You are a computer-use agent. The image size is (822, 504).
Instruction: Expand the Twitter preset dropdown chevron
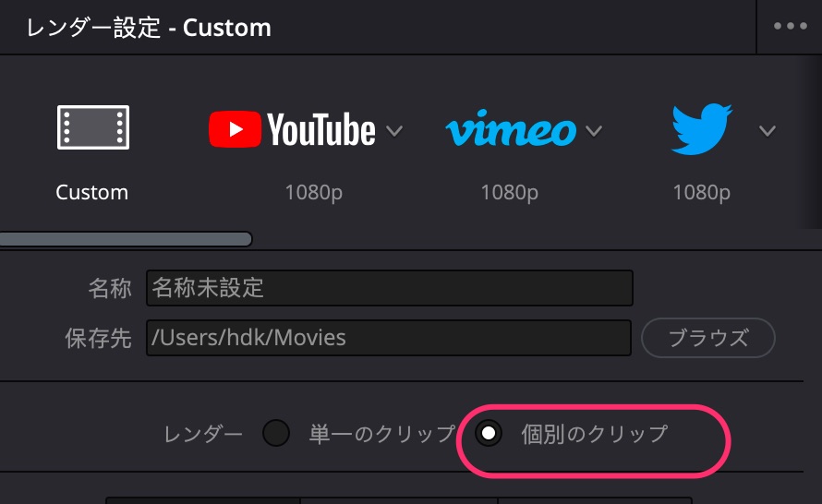(767, 130)
